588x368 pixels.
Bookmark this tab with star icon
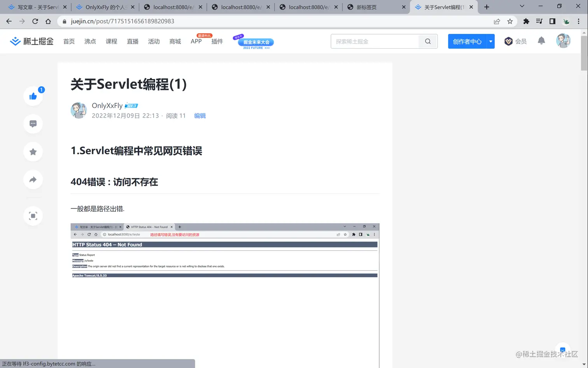[510, 21]
